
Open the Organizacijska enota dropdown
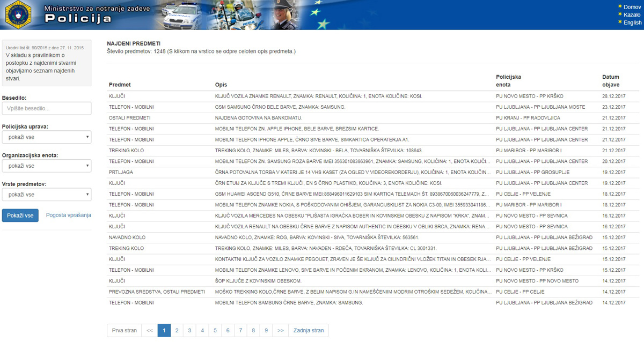pyautogui.click(x=47, y=166)
